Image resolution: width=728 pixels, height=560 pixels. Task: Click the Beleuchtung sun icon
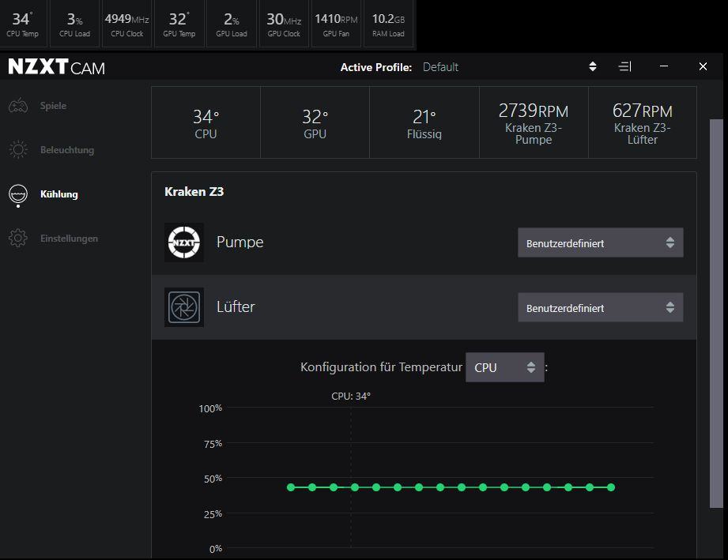18,150
